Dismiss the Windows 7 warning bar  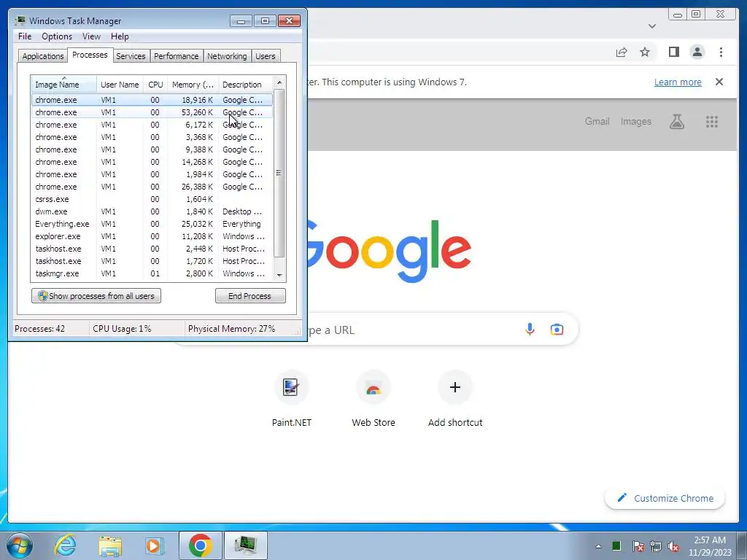click(x=719, y=82)
